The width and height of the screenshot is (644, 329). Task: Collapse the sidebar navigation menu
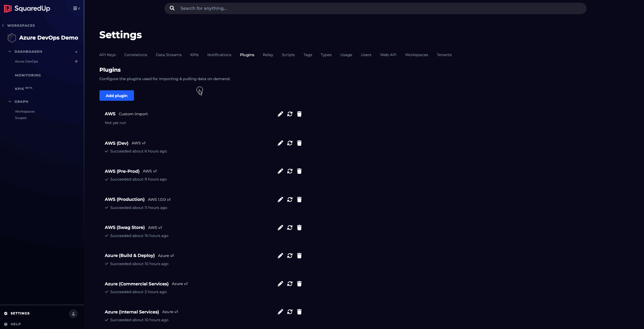point(76,8)
